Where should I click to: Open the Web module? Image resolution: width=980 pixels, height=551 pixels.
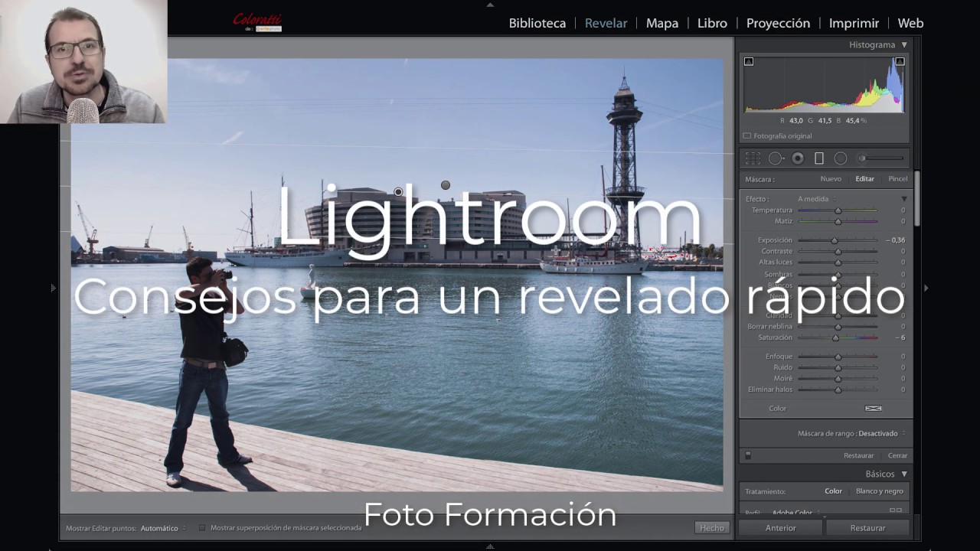pos(910,23)
